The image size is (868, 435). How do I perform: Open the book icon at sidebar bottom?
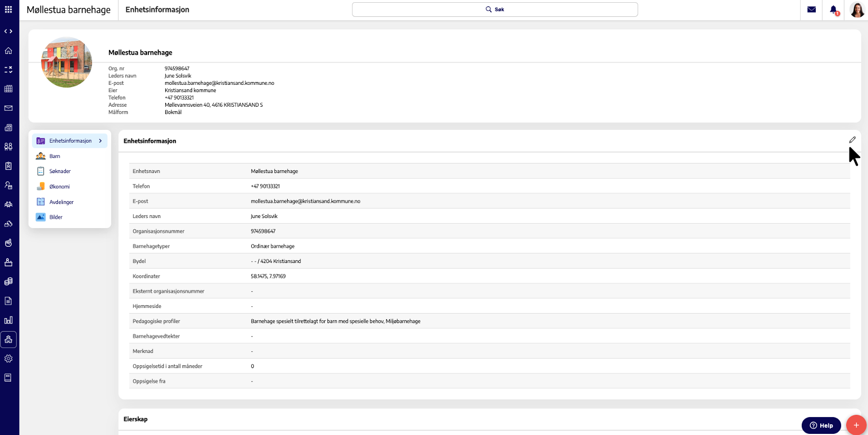click(8, 378)
